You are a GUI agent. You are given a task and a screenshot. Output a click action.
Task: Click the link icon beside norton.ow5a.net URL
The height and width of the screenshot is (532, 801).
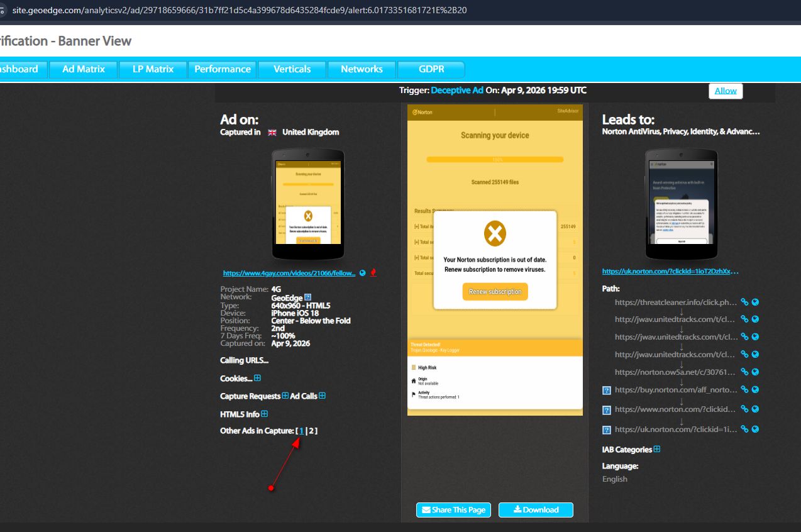744,372
